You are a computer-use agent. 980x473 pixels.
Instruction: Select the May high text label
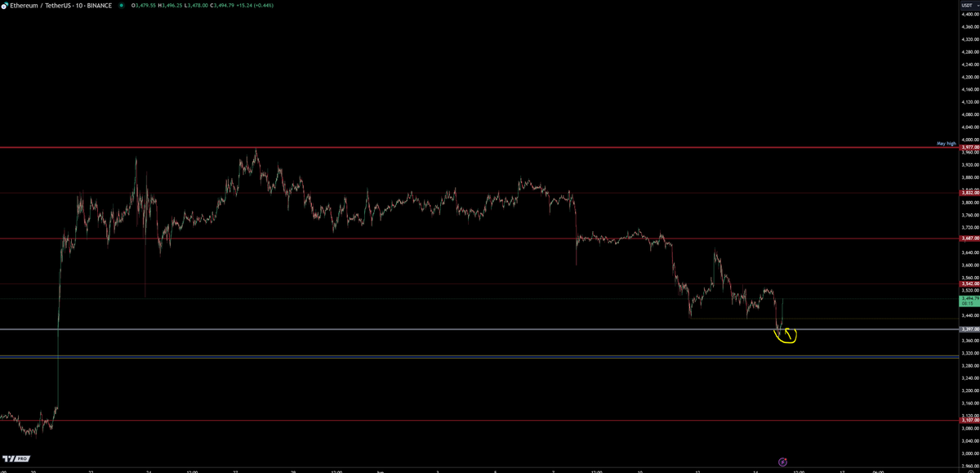coord(946,143)
